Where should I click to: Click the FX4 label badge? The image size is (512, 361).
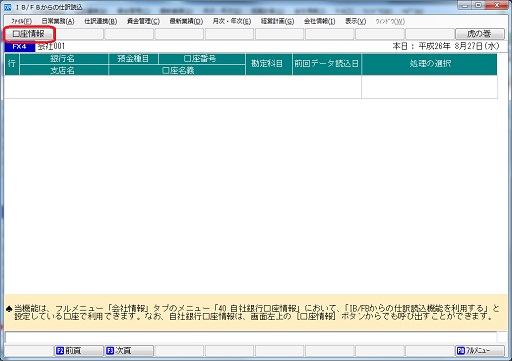coord(19,46)
